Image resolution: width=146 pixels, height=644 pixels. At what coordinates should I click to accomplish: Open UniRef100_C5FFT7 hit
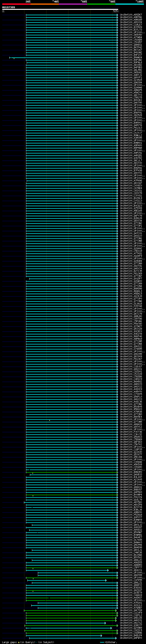tap(131, 567)
